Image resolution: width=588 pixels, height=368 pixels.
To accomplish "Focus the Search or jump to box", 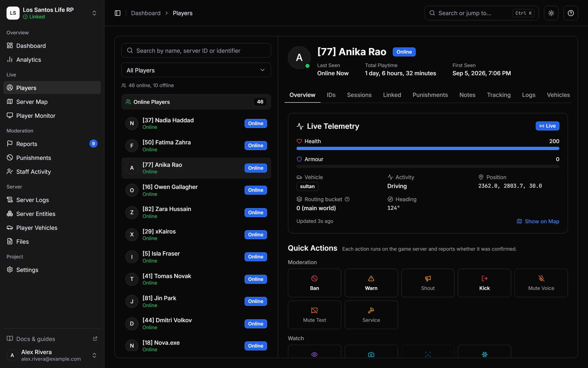I will 481,13.
